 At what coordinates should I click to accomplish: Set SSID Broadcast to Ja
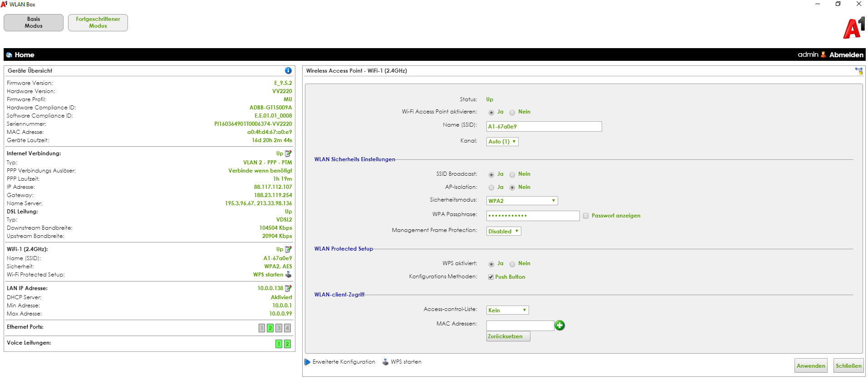(491, 175)
